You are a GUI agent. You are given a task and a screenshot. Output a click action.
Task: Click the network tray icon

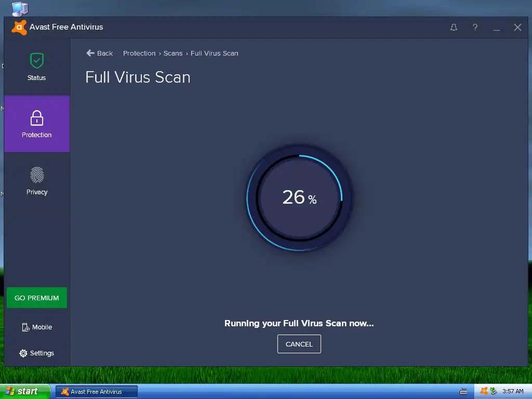click(x=493, y=391)
